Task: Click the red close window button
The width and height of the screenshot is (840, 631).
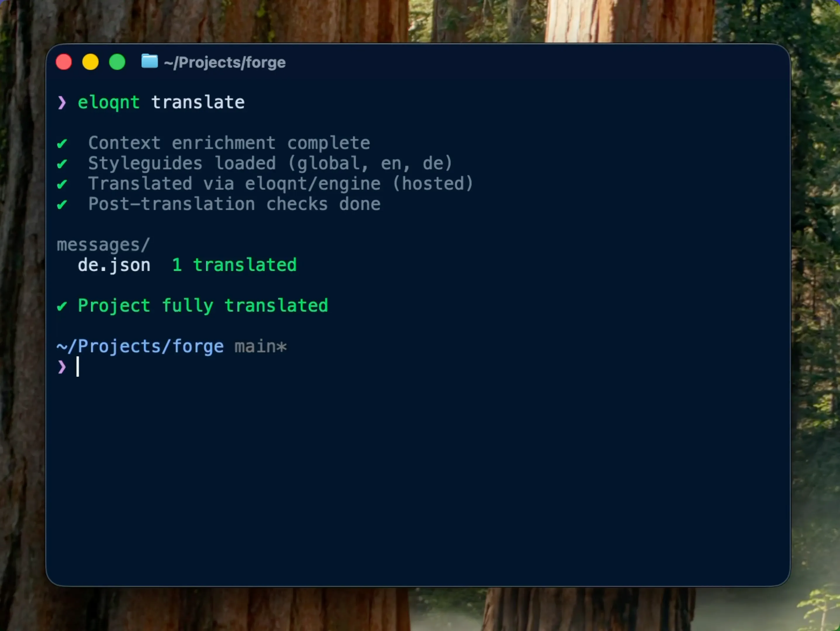Action: tap(64, 62)
